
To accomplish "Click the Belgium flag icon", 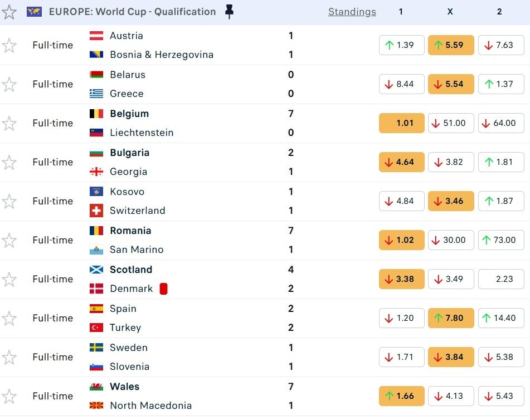I will 96,114.
